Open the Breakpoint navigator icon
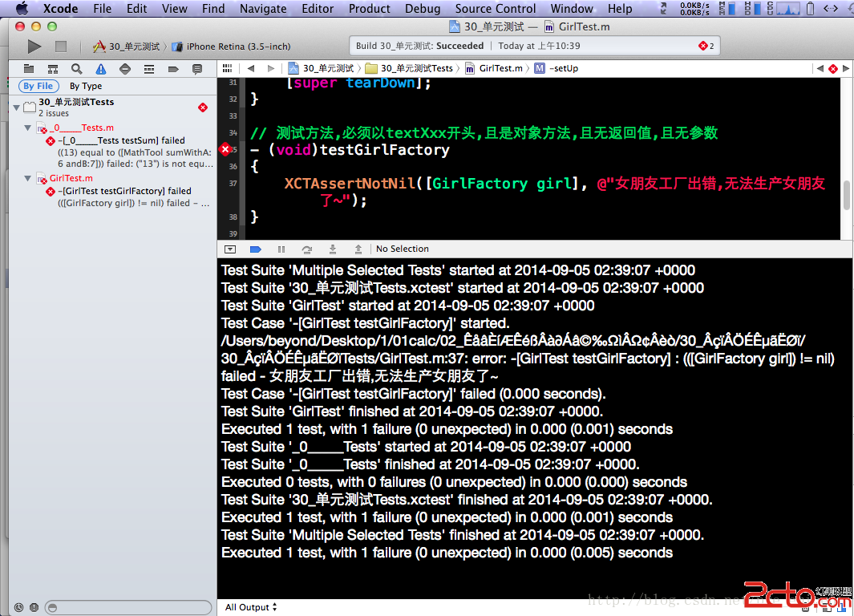This screenshot has height=616, width=854. pyautogui.click(x=173, y=69)
